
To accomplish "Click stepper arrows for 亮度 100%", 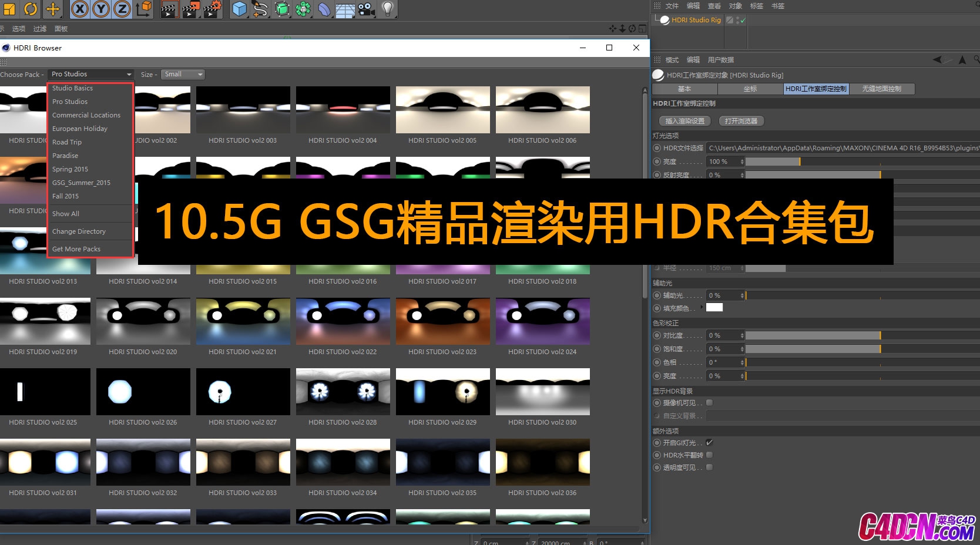I will 742,162.
